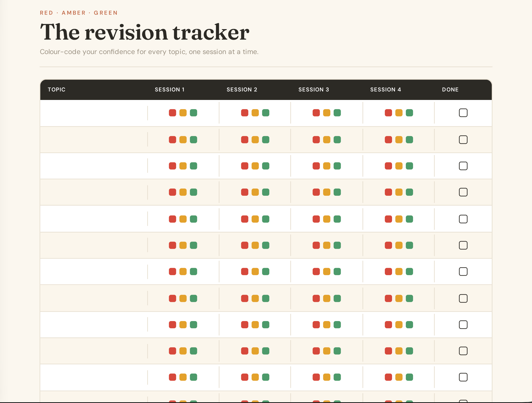
Task: Select green for Session 2 in row 8
Action: click(x=266, y=298)
